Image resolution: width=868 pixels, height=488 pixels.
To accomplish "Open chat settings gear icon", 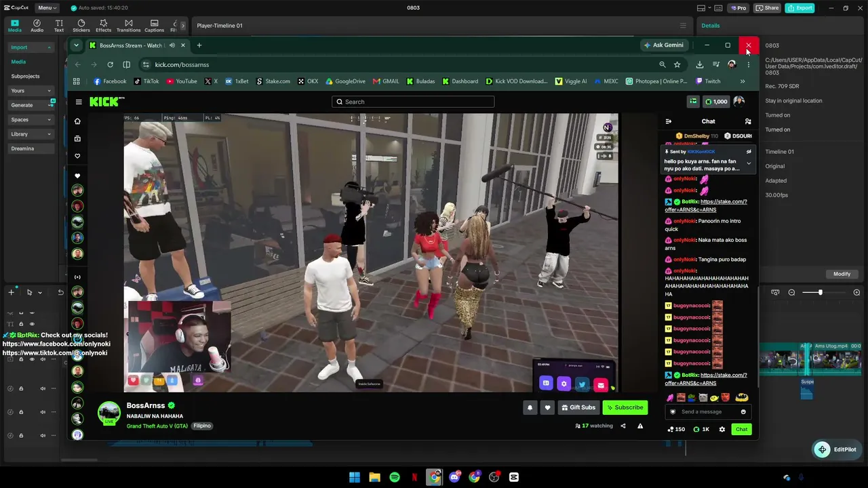I will 722,429.
